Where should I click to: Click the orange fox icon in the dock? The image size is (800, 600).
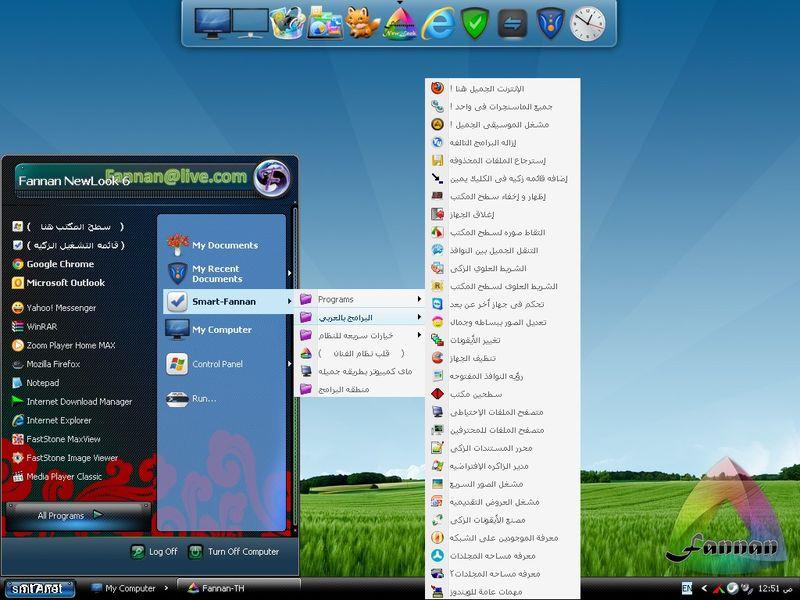[362, 23]
